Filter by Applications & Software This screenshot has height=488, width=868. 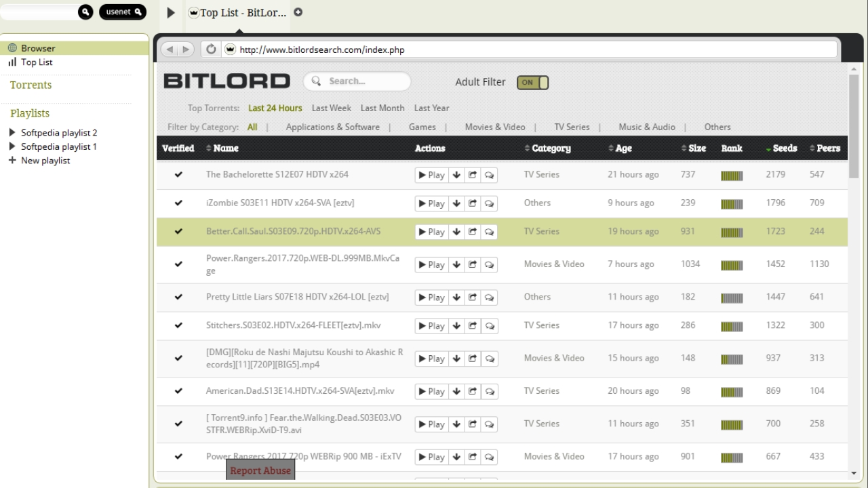coord(333,127)
